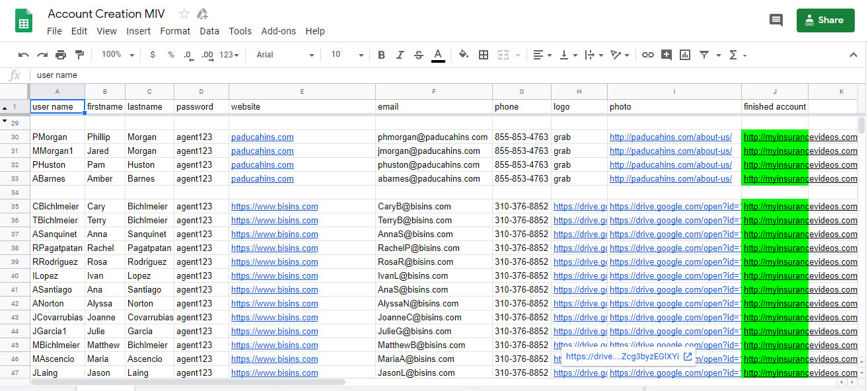This screenshot has width=868, height=391.
Task: Select the Paint format tool
Action: click(79, 55)
